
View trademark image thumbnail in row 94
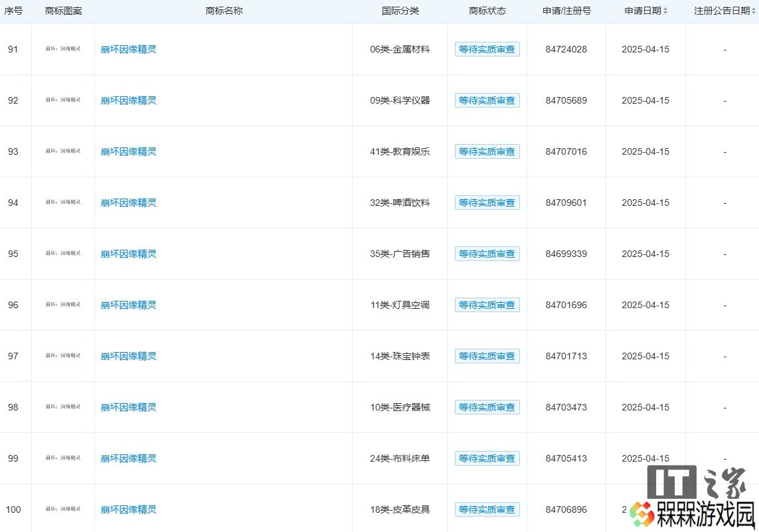63,203
